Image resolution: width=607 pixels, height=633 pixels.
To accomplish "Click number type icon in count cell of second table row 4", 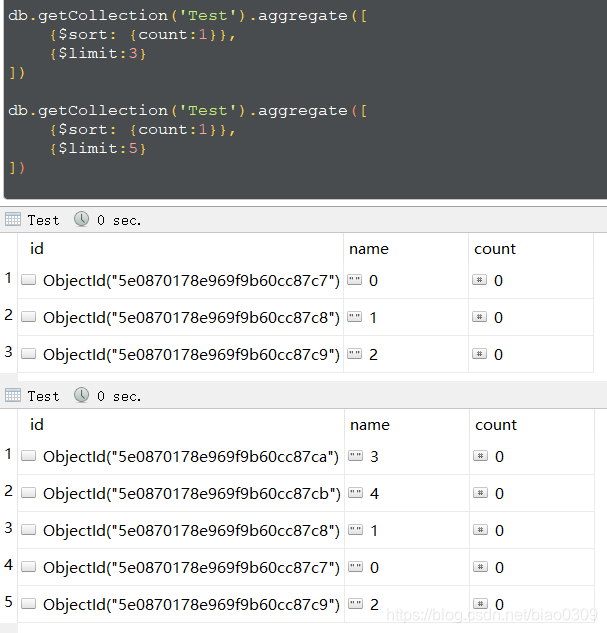I will click(x=480, y=567).
